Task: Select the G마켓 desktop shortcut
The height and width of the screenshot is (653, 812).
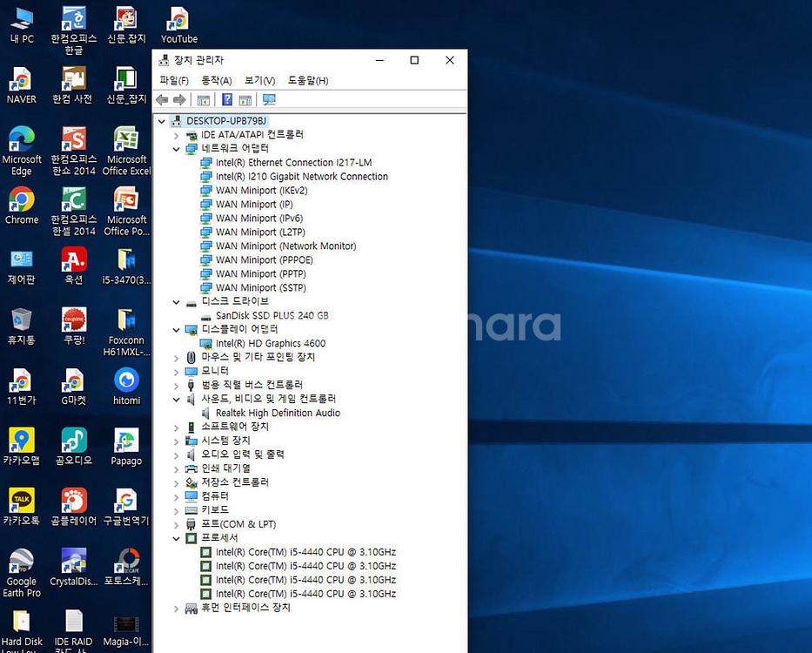Action: (73, 387)
